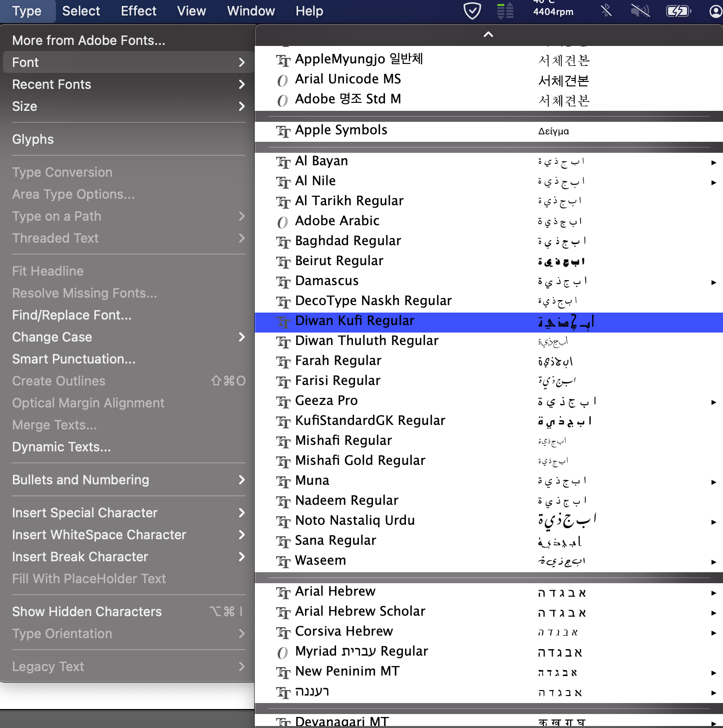This screenshot has width=723, height=728.
Task: Toggle Show Hidden Characters
Action: (x=128, y=612)
